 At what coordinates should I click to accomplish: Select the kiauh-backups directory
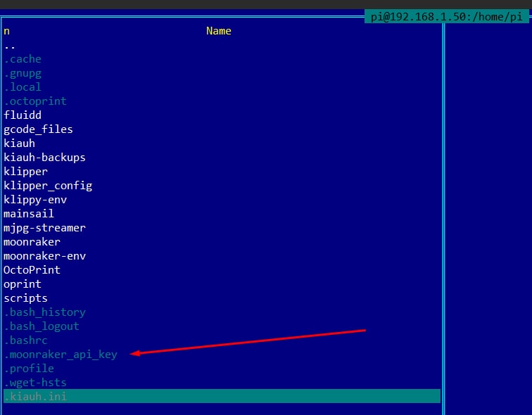click(45, 158)
